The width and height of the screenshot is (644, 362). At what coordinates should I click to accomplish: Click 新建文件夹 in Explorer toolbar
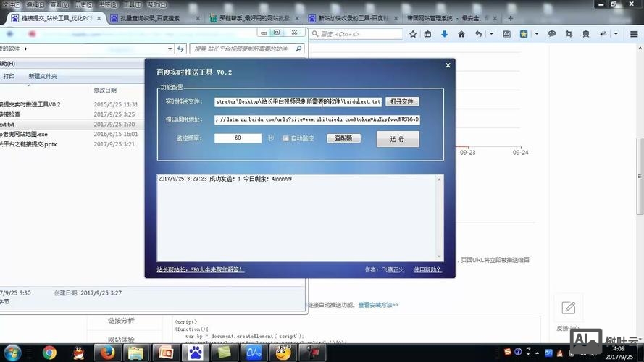pyautogui.click(x=43, y=76)
